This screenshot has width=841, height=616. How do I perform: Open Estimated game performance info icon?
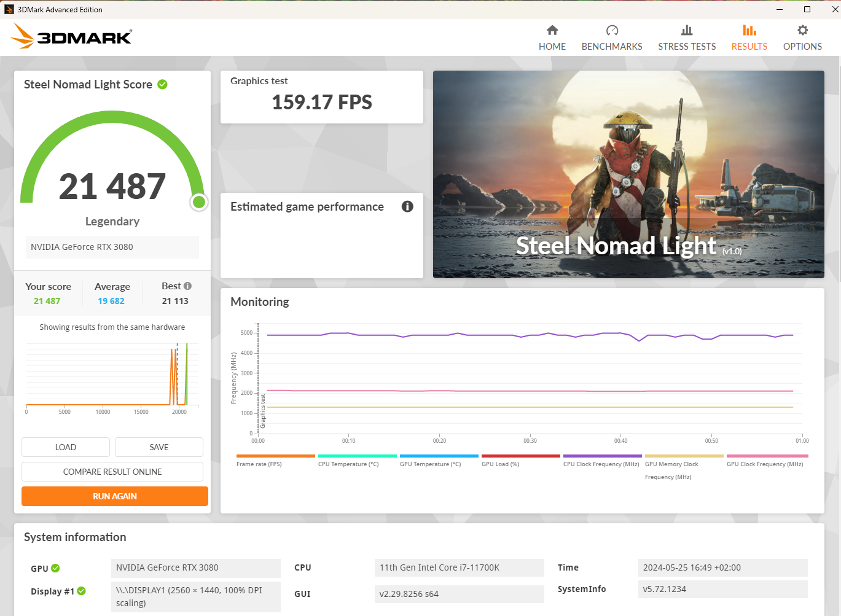(407, 206)
